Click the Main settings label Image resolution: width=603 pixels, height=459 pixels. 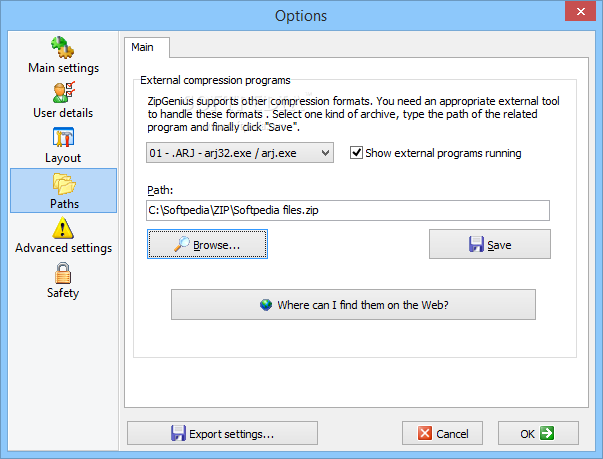tap(63, 68)
